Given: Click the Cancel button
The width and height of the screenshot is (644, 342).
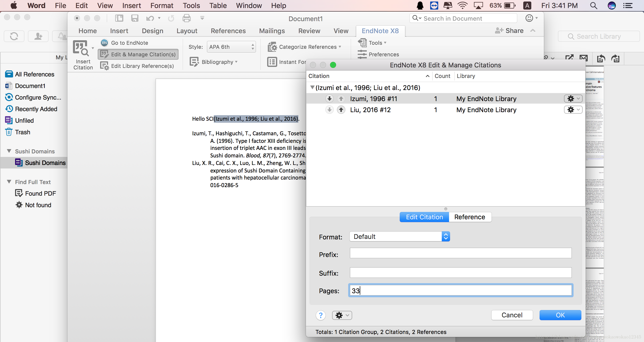Looking at the screenshot, I should 512,315.
